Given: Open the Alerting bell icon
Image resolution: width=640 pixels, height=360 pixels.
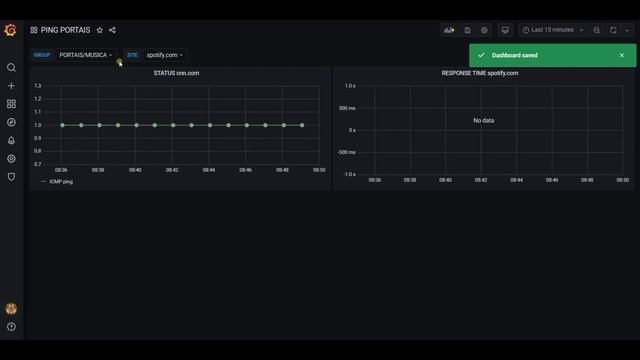Looking at the screenshot, I should tap(11, 140).
